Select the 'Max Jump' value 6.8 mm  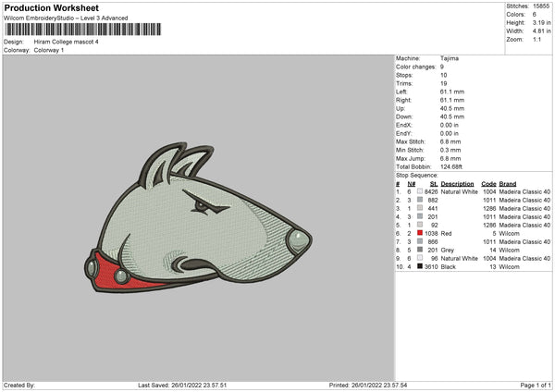pyautogui.click(x=450, y=158)
